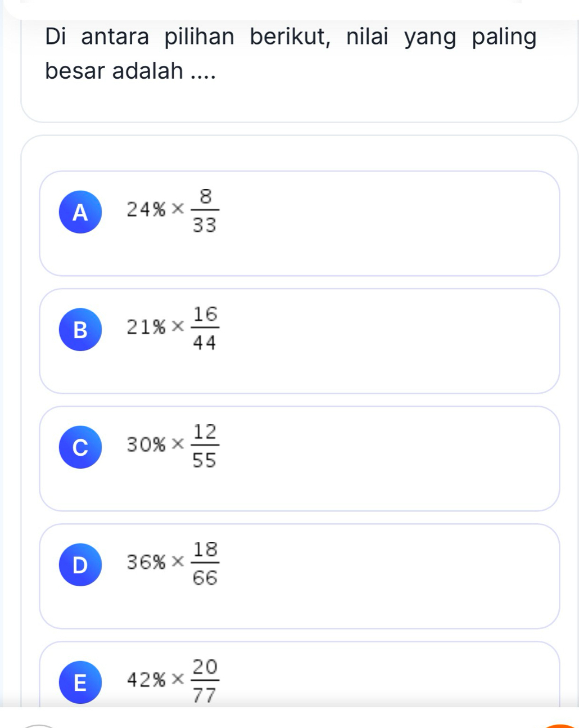Choose the answer 42% × 20/77
The image size is (579, 728).
[x=171, y=681]
